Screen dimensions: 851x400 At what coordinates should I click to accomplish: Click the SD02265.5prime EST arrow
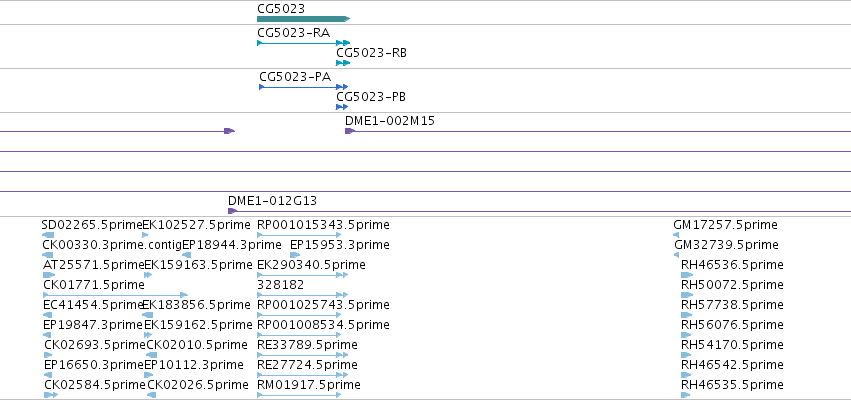[47, 235]
